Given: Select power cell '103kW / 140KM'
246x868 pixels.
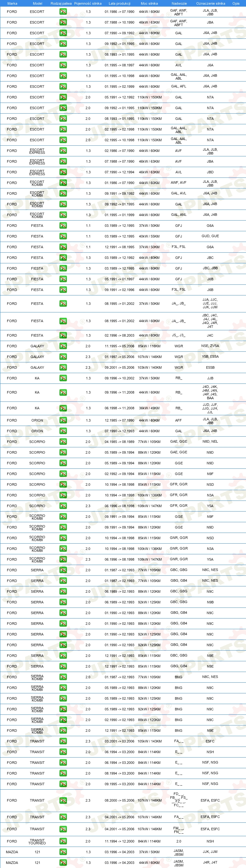Looking at the screenshot, I should 149,368.
